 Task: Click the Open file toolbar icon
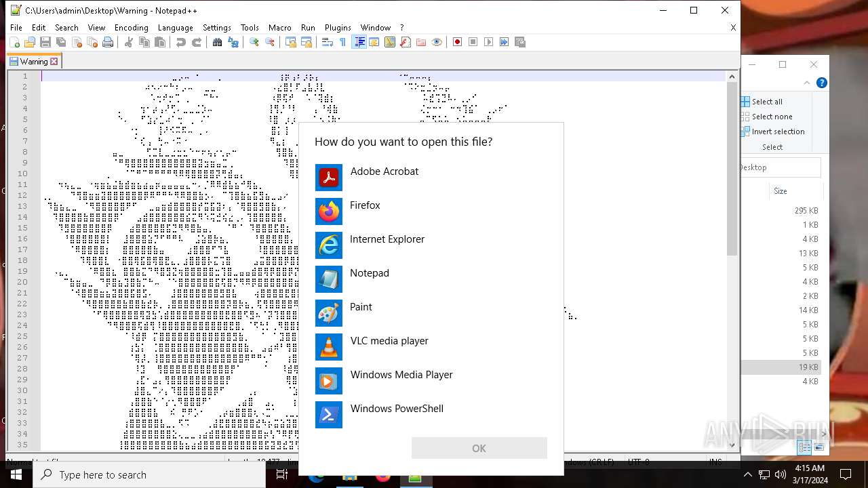click(30, 42)
